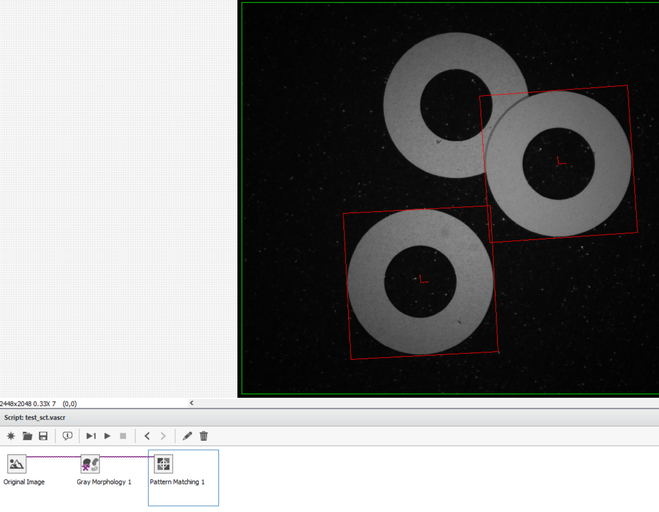659x512 pixels.
Task: Click the center of the right matched ring
Action: [x=558, y=162]
